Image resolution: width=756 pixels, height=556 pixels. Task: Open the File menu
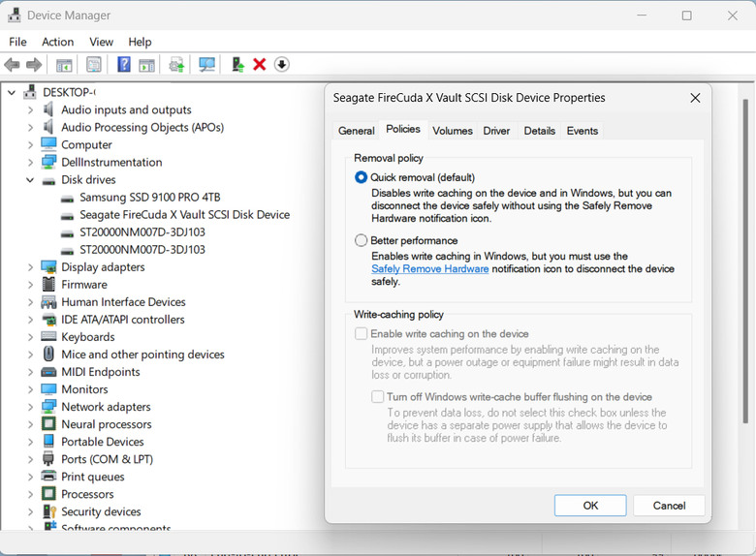tap(17, 42)
